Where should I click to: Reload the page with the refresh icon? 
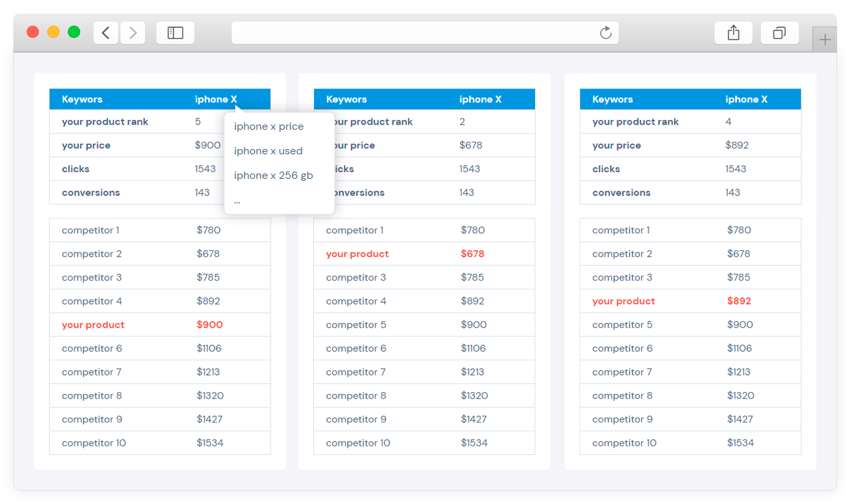coord(605,32)
